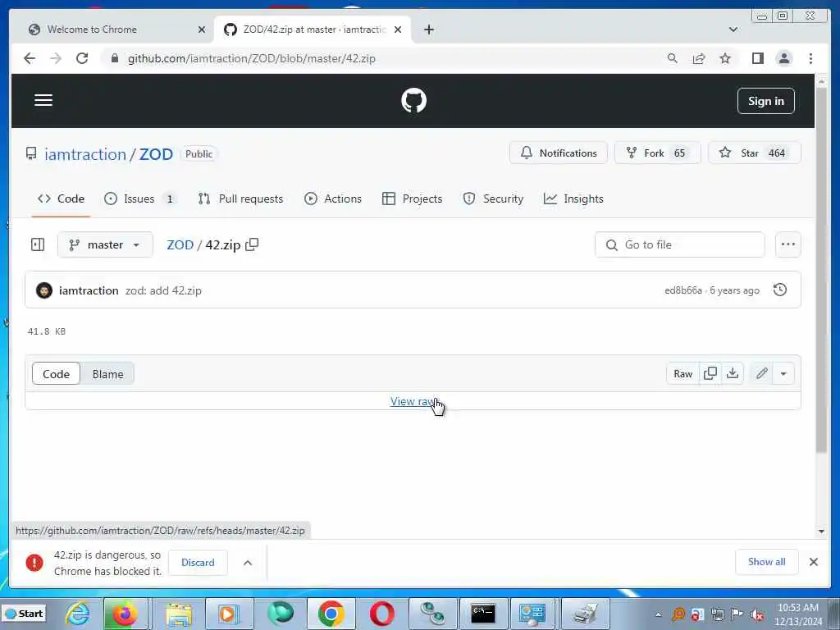Click ZOD breadcrumb link in file path
Screen dimensions: 840x630
coord(180,244)
